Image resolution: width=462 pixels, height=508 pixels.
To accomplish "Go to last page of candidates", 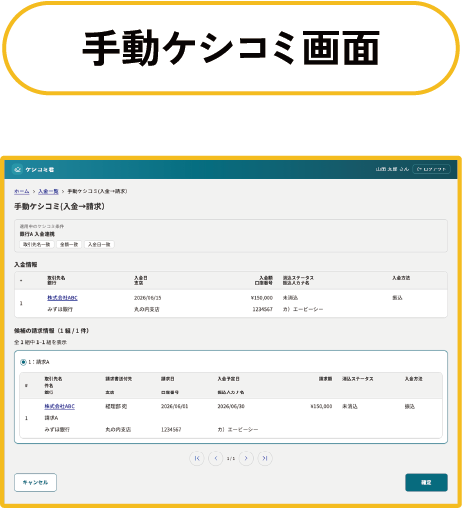I will pos(265,458).
